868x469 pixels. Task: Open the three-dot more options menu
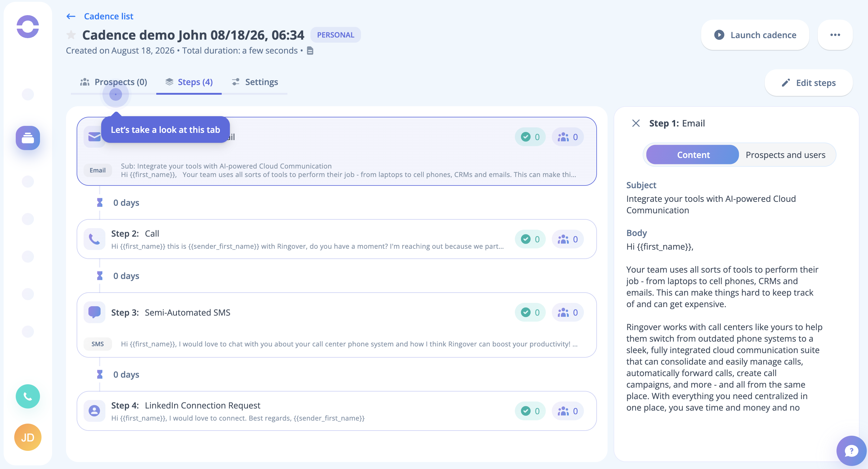point(835,35)
